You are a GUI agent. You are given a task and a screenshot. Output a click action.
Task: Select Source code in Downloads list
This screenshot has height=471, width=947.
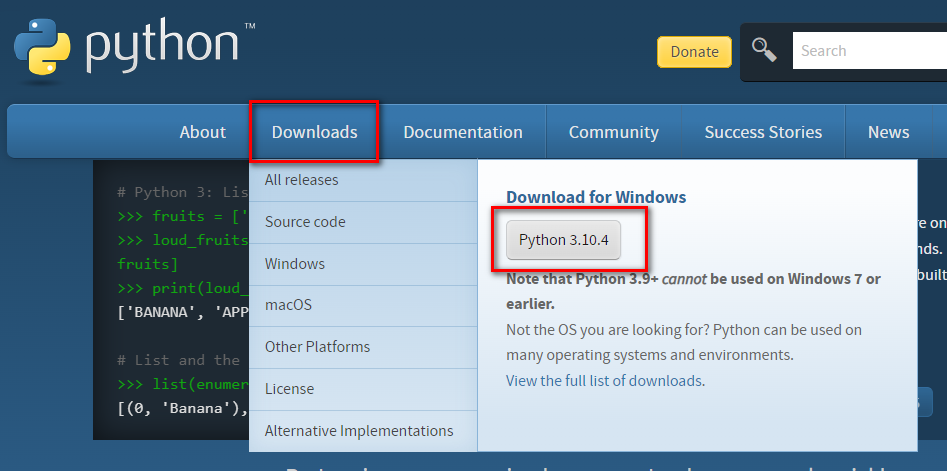tap(305, 222)
